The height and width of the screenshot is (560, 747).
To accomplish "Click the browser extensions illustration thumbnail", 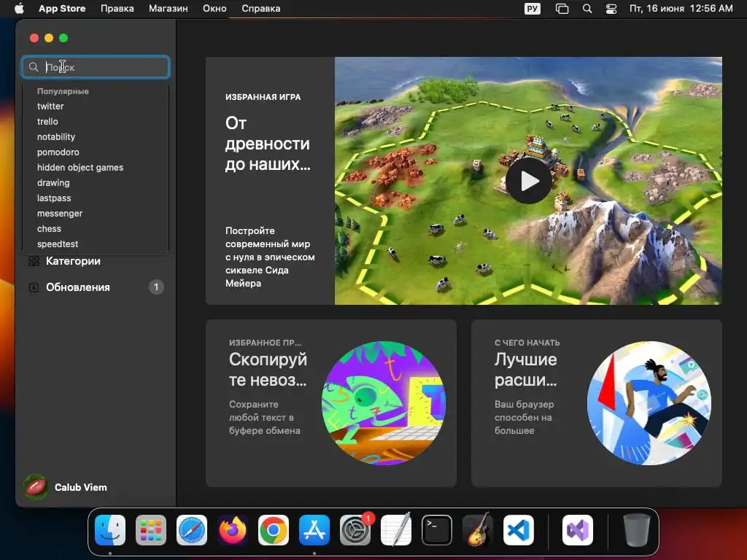I will pyautogui.click(x=649, y=403).
